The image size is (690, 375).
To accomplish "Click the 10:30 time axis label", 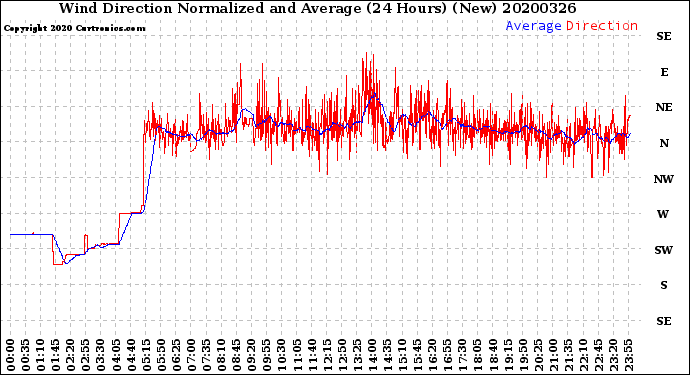I will tap(282, 355).
